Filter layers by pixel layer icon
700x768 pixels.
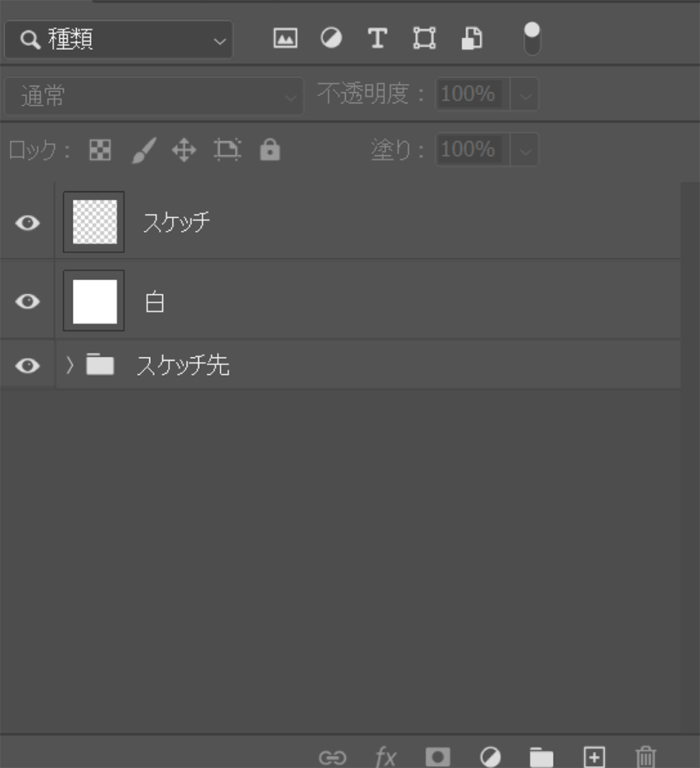(x=285, y=38)
